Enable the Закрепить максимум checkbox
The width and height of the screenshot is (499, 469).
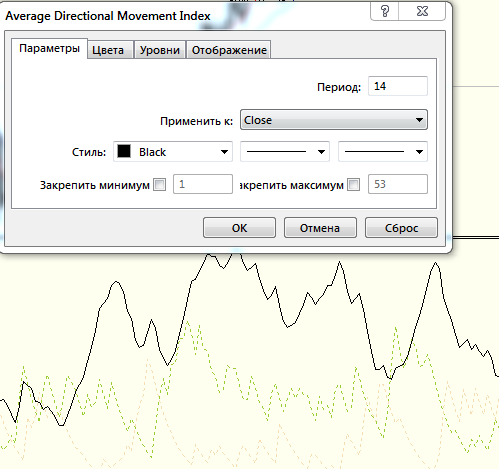[354, 184]
